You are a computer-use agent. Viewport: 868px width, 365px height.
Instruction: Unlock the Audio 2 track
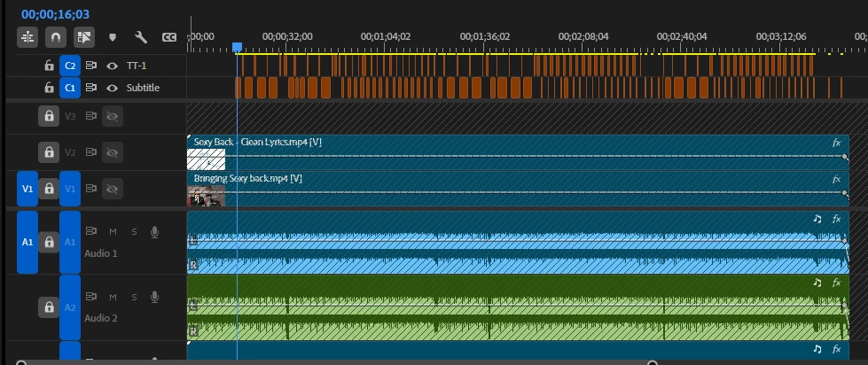point(49,307)
